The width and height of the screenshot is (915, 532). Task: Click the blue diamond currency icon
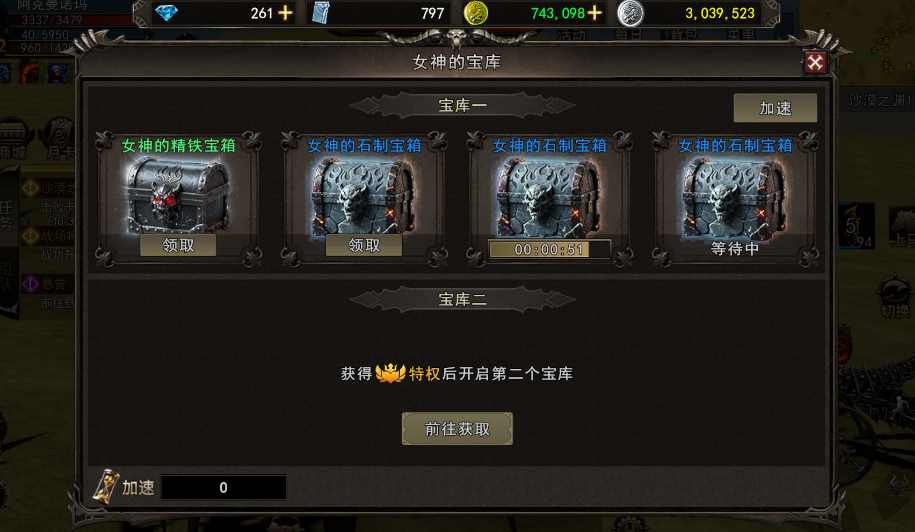(x=166, y=13)
